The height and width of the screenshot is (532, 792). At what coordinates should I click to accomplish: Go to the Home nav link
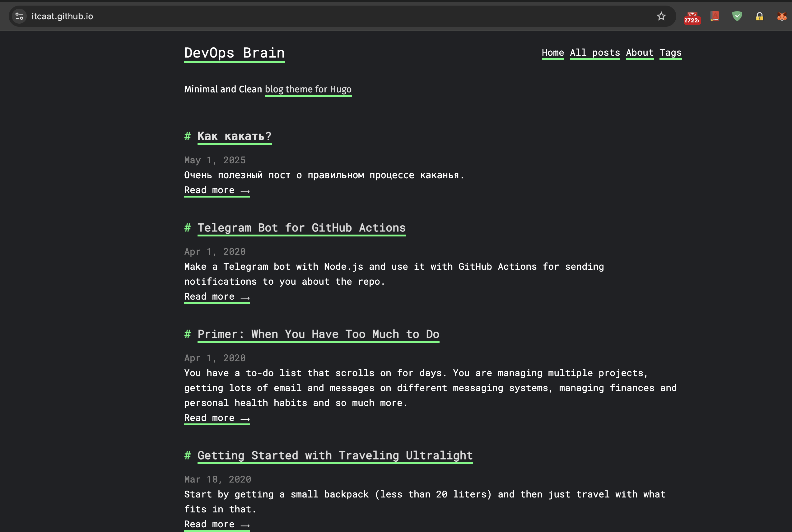pyautogui.click(x=552, y=53)
